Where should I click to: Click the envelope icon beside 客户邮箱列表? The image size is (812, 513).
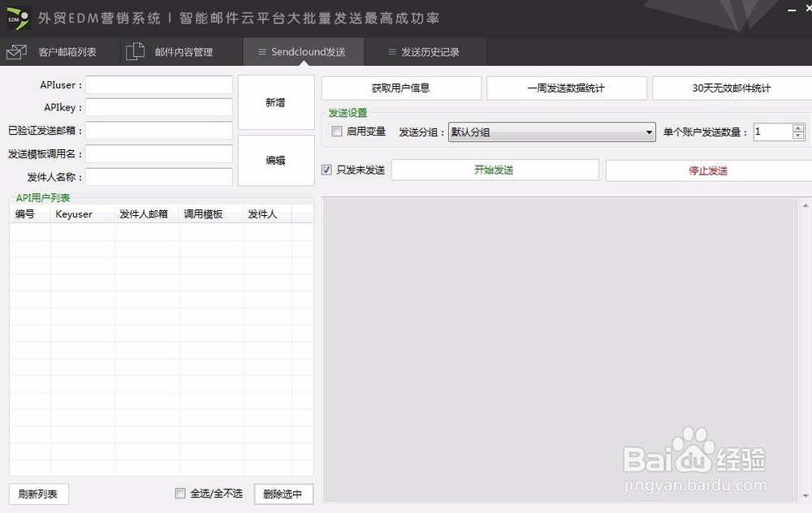pos(15,51)
